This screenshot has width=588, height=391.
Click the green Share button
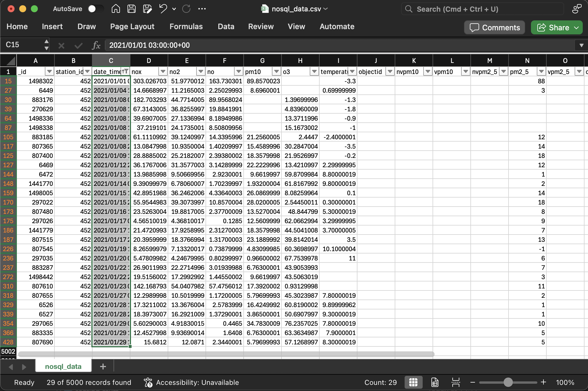pyautogui.click(x=556, y=27)
